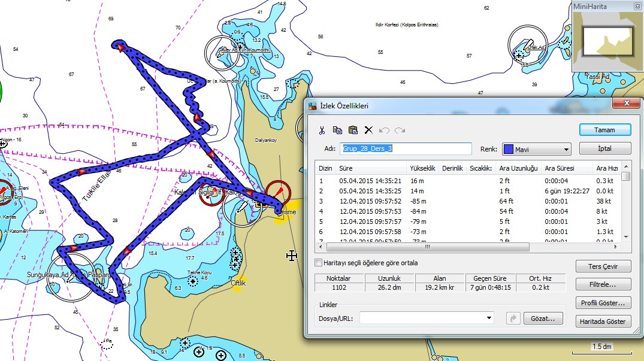Delete selected points with the X icon
644x361 pixels.
pos(368,130)
